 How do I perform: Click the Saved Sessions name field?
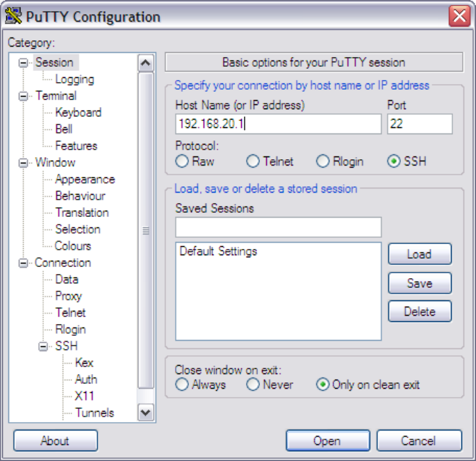click(x=278, y=227)
